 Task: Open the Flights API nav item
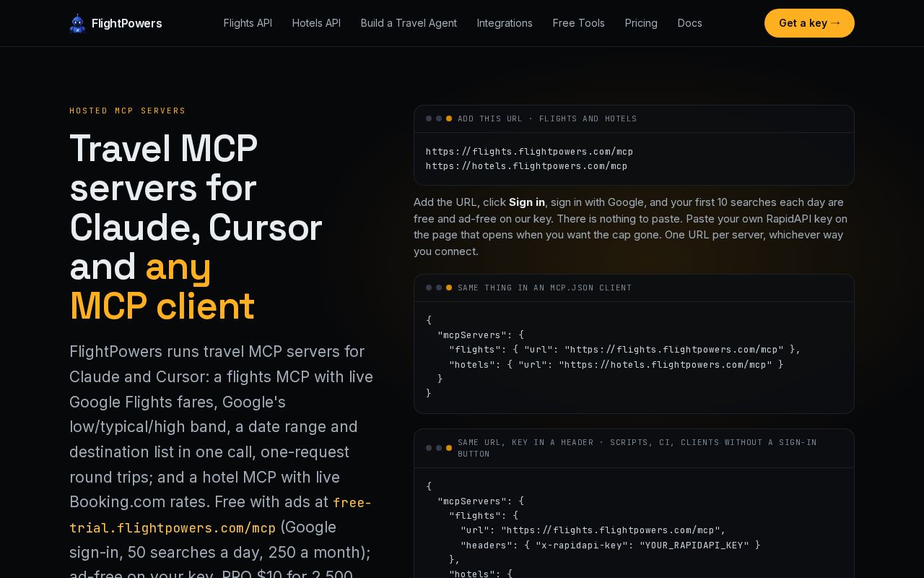(x=248, y=23)
